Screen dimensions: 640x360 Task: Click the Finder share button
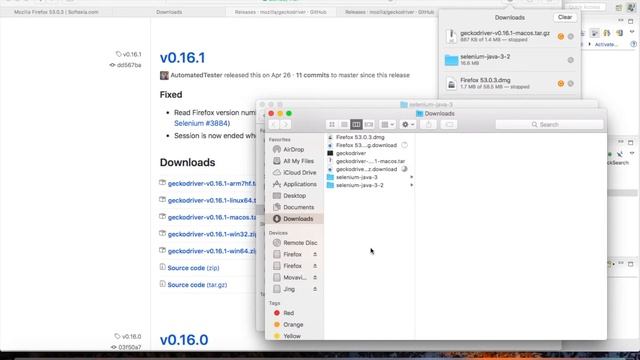pos(428,124)
